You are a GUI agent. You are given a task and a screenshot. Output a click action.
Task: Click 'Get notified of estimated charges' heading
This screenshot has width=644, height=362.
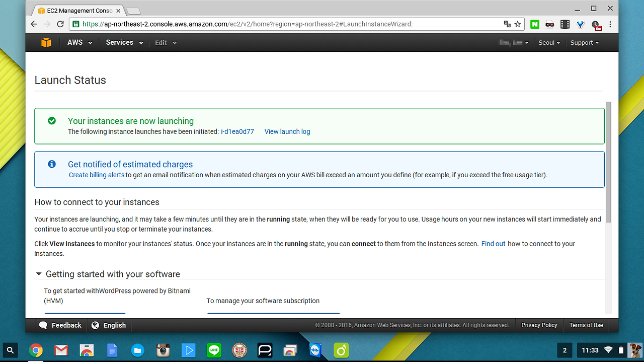point(130,164)
